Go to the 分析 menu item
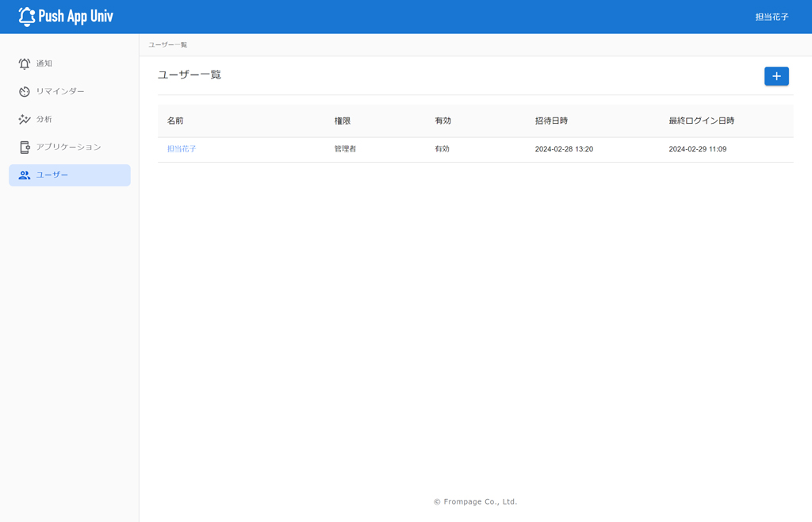 pyautogui.click(x=70, y=120)
